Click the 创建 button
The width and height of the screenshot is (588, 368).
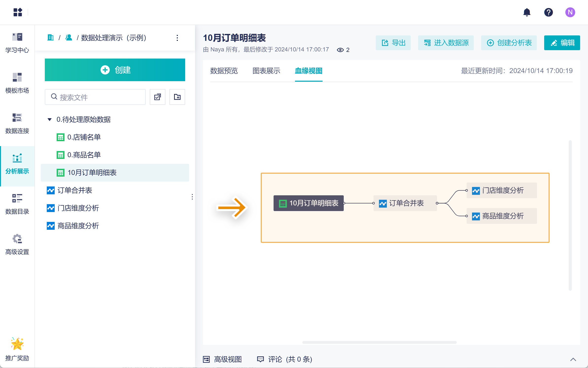click(115, 70)
